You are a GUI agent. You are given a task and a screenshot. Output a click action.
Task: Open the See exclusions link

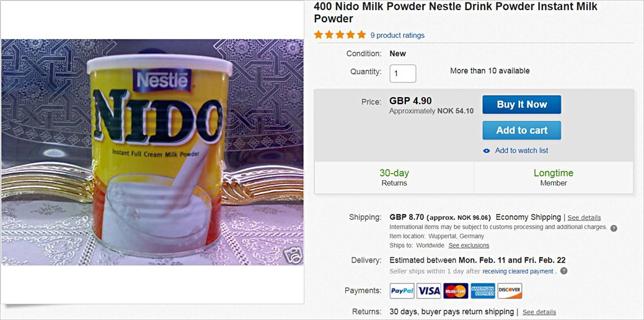(469, 246)
